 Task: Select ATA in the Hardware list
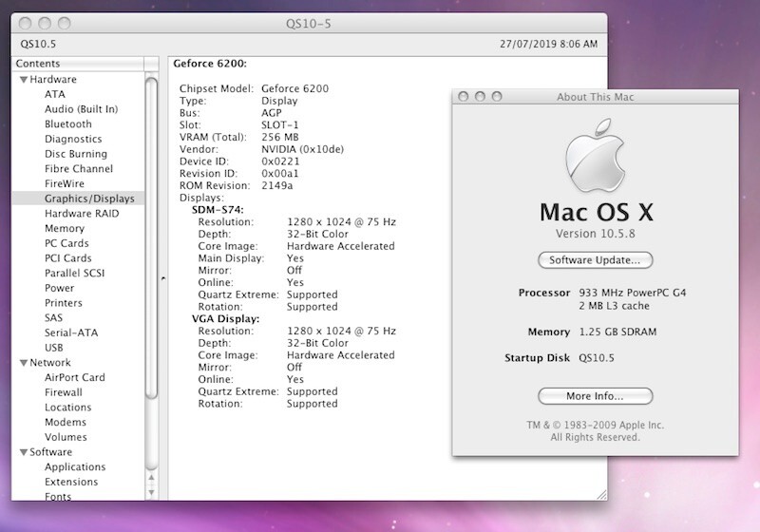[55, 94]
